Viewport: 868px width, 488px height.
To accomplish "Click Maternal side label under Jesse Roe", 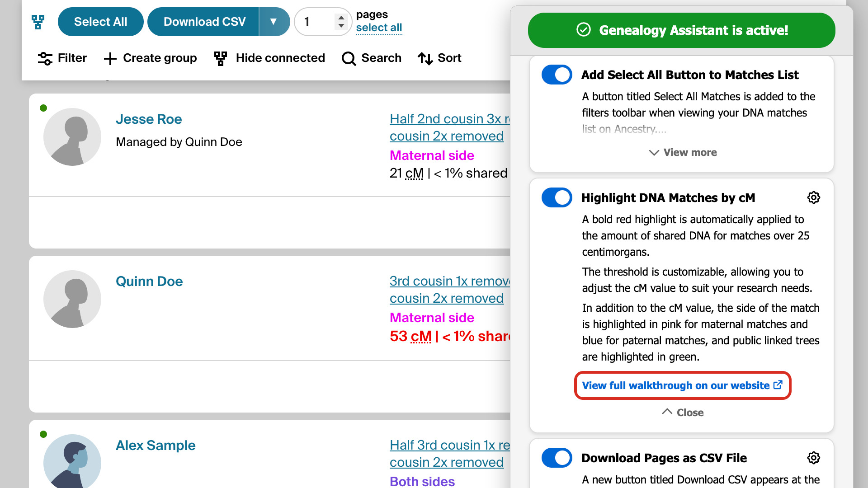I will (x=432, y=155).
